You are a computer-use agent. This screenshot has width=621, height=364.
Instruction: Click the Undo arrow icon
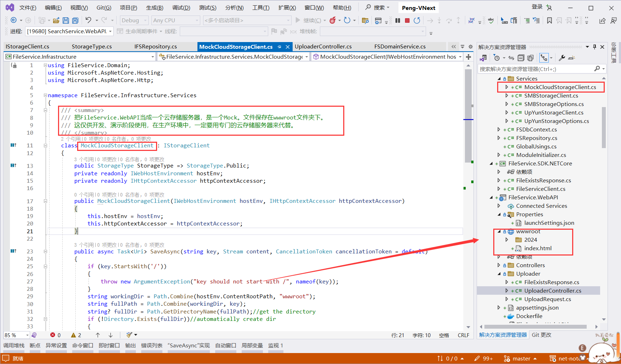pos(88,20)
